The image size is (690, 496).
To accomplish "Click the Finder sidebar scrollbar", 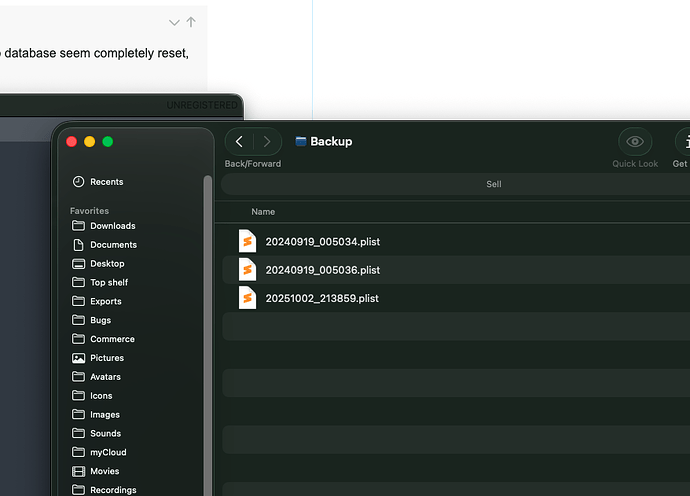I will (x=208, y=334).
